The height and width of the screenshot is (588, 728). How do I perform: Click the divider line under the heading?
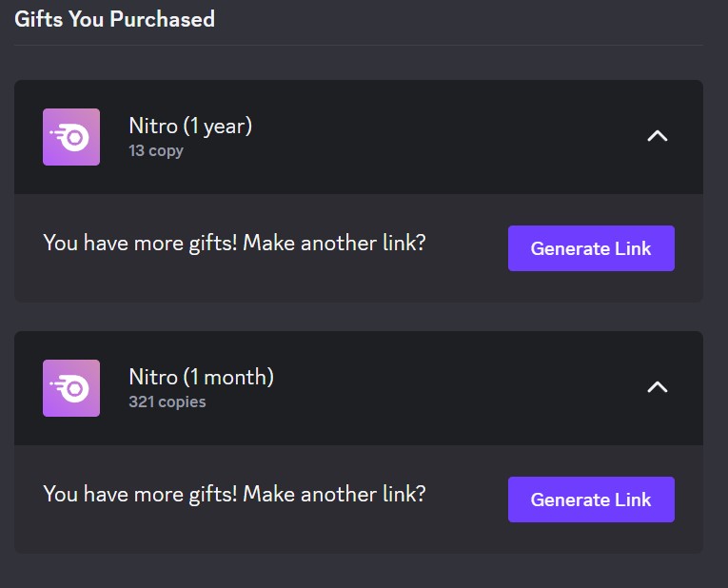click(358, 45)
